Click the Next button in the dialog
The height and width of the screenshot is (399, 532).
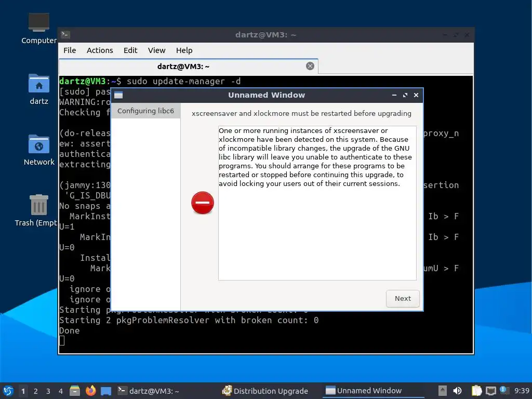click(403, 299)
